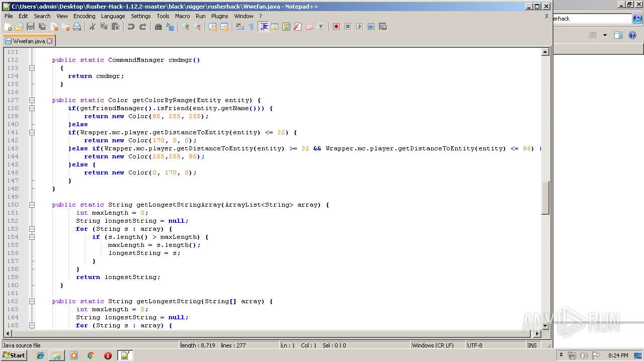Stop macro recording square button

click(348, 27)
